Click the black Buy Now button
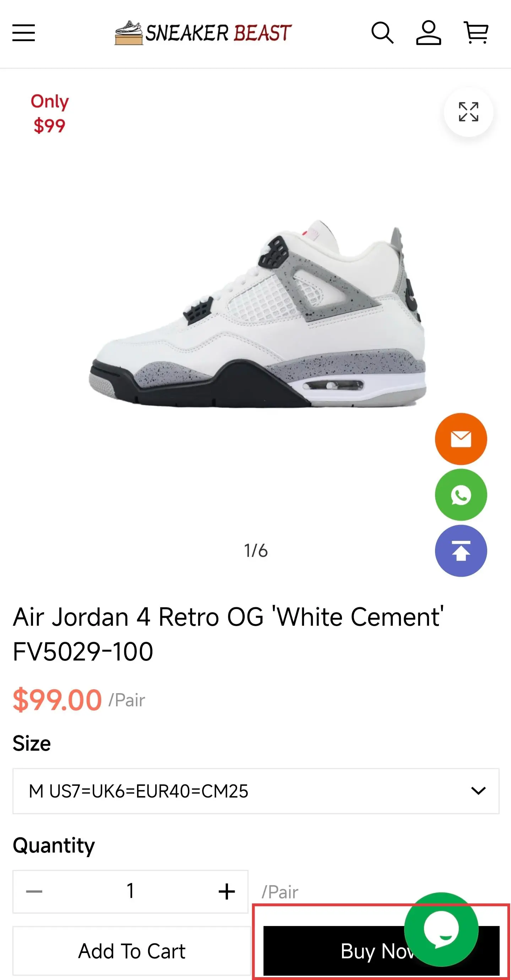This screenshot has width=511, height=980. pos(381,951)
